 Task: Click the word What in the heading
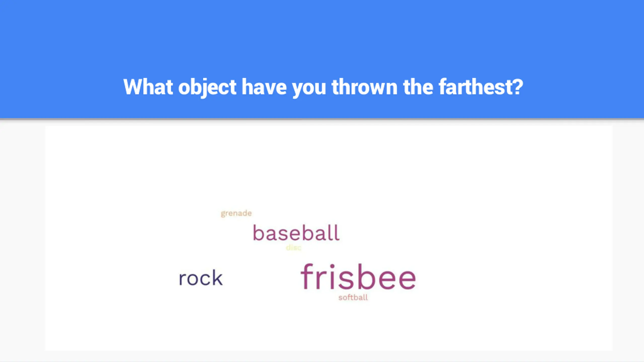(148, 87)
